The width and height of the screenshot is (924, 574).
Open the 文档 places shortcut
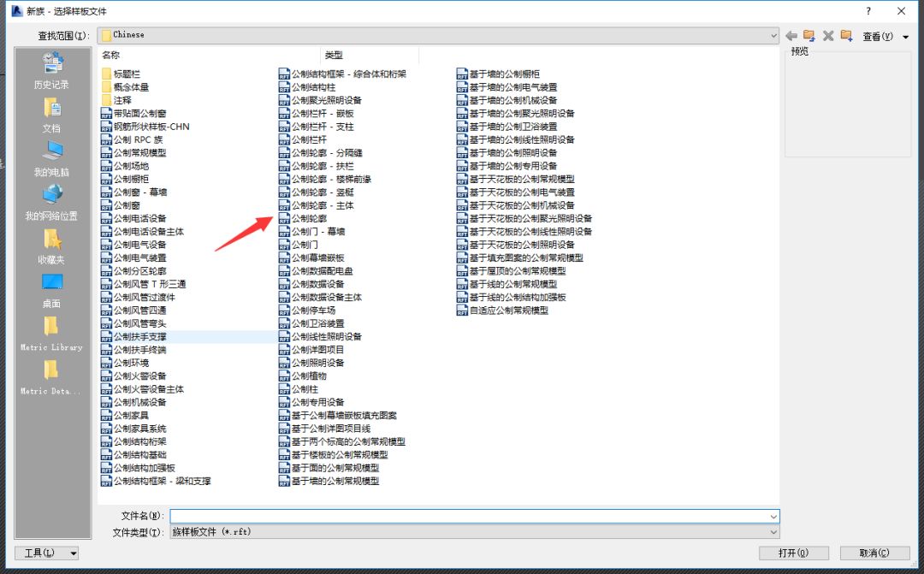[x=51, y=115]
